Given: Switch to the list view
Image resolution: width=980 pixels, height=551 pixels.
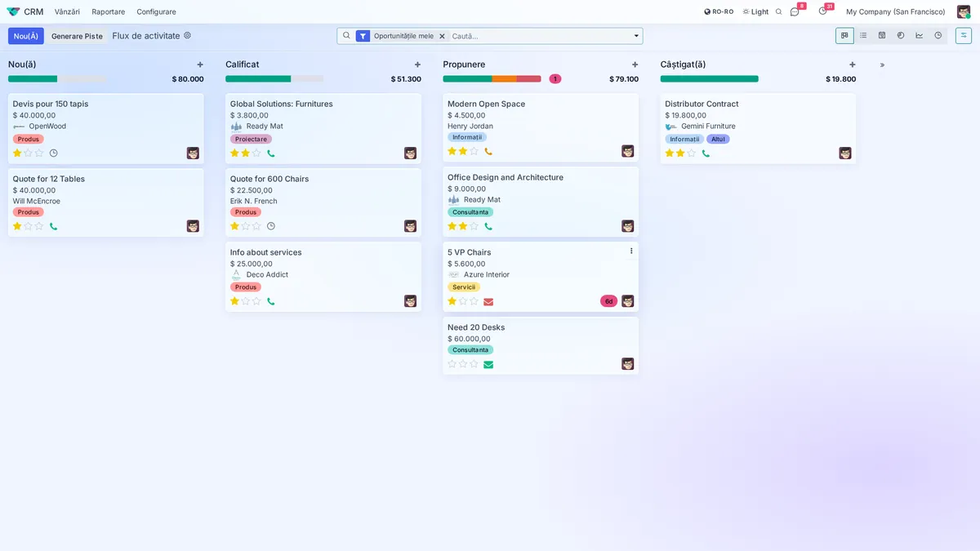Looking at the screenshot, I should click(863, 35).
